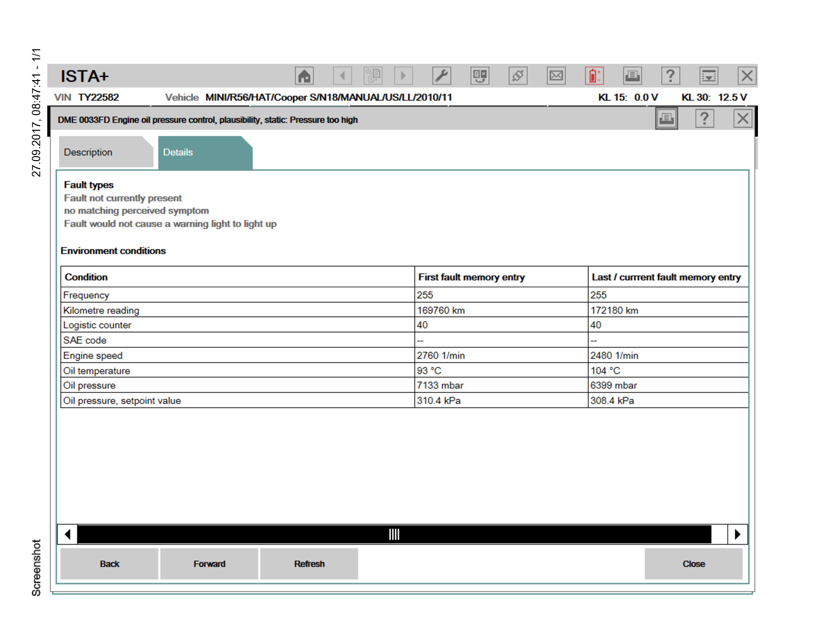Check the red battery status icon

594,76
